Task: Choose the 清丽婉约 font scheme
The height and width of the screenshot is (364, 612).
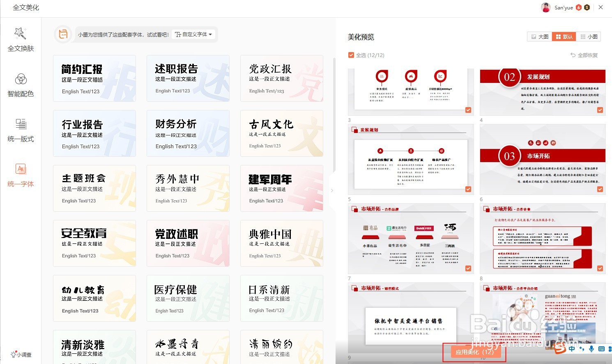Action: click(x=282, y=347)
